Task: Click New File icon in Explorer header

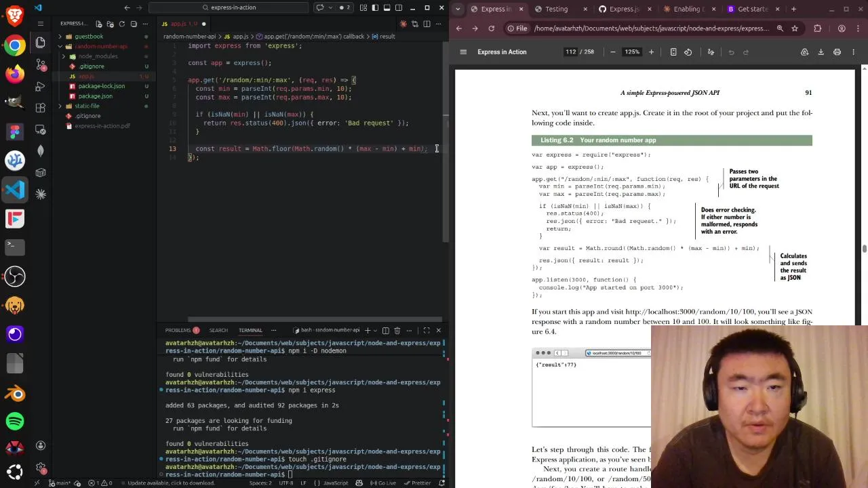Action: point(99,24)
